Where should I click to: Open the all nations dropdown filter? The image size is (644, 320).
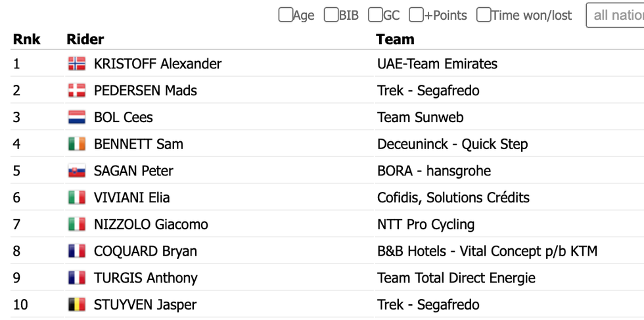pyautogui.click(x=615, y=15)
